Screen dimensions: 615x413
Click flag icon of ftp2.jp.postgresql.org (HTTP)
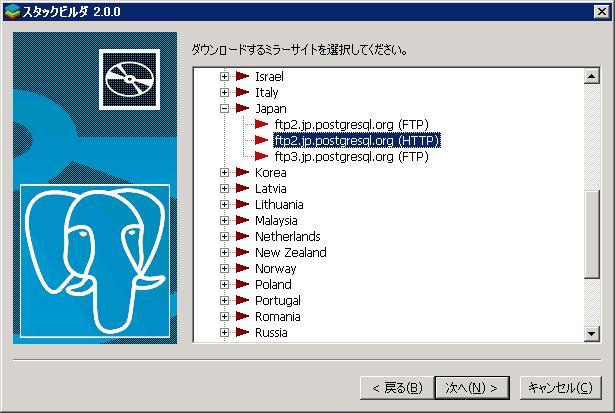261,140
